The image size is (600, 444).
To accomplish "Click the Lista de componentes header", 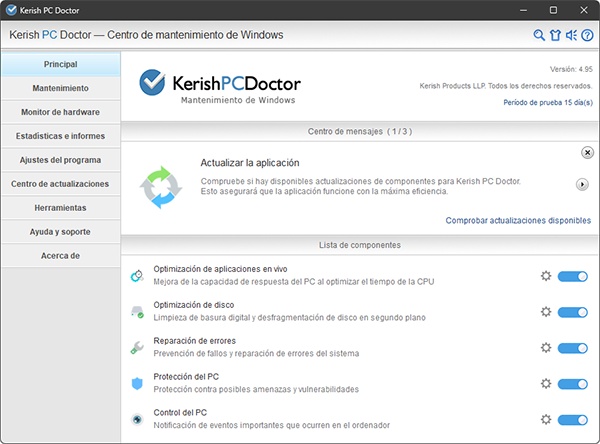I will click(x=360, y=245).
